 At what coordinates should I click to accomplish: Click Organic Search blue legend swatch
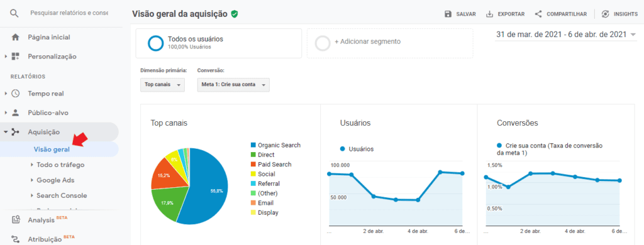(253, 145)
